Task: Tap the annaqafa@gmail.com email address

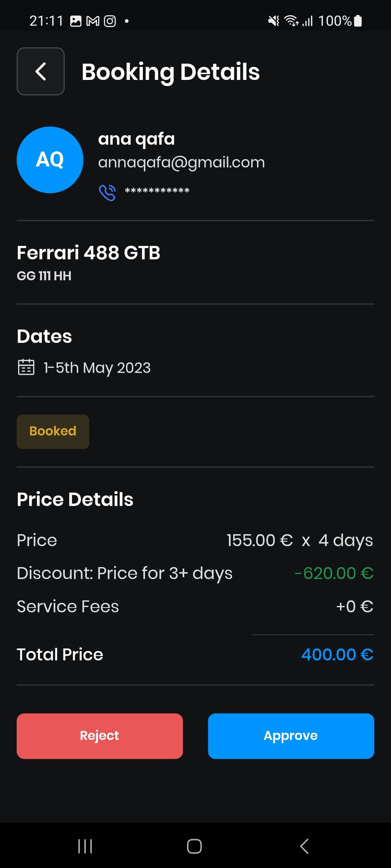Action: coord(181,162)
